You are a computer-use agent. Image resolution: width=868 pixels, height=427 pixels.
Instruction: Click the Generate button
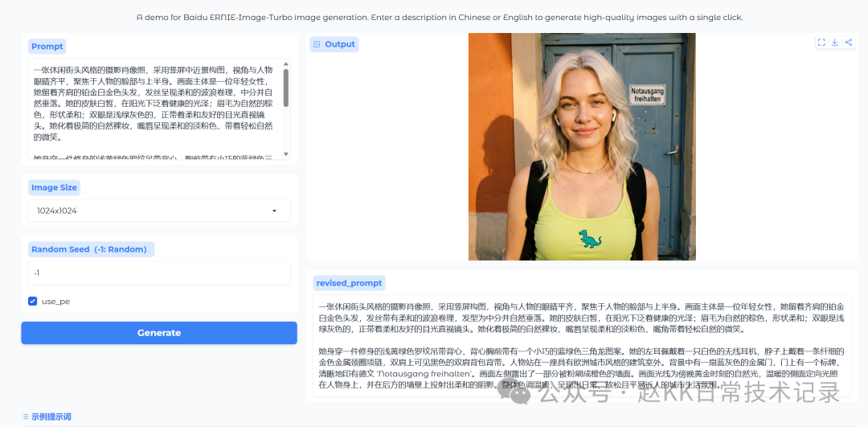(x=159, y=333)
